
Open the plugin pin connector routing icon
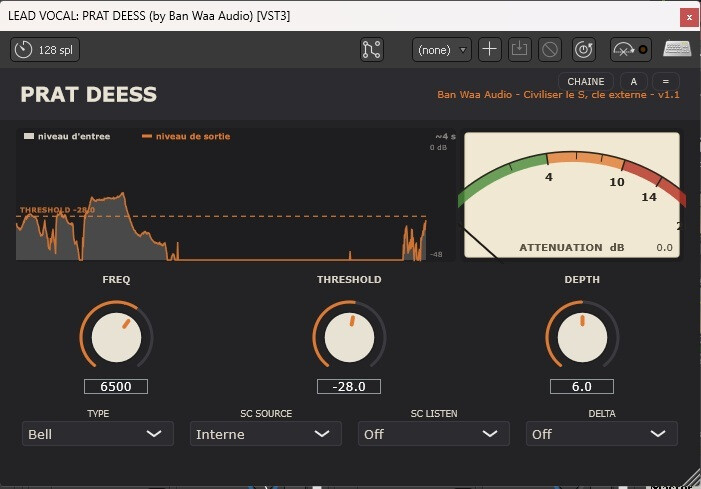click(372, 50)
